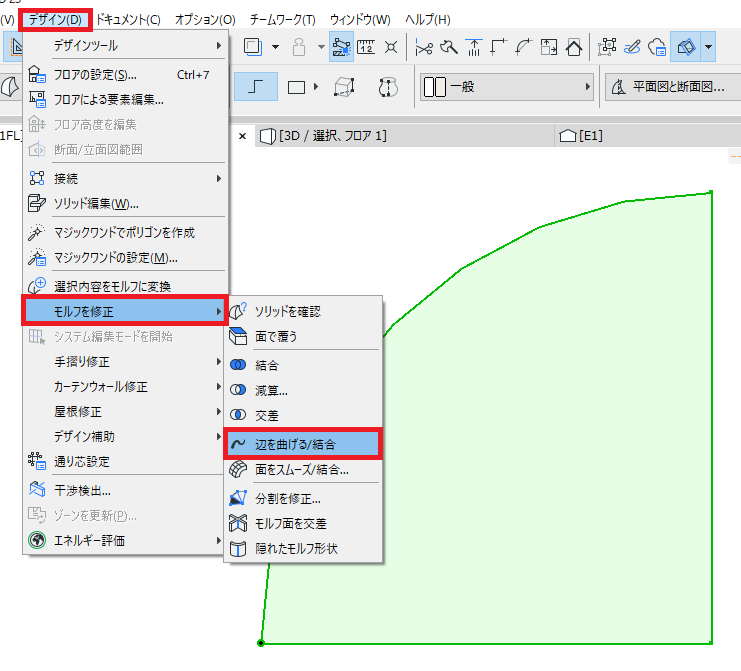This screenshot has width=741, height=671.
Task: Switch to the [E1] elevation tab
Action: tap(581, 136)
